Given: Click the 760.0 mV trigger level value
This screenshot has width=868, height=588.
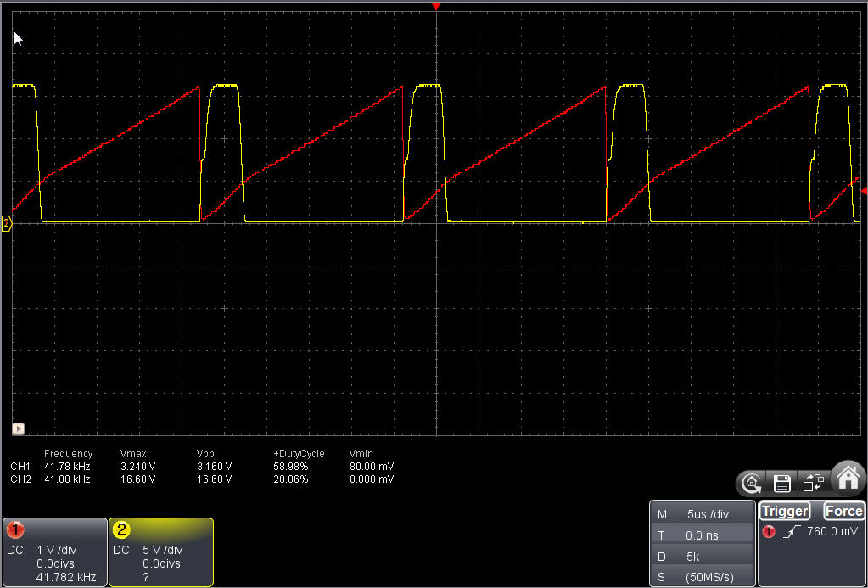Looking at the screenshot, I should pos(832,532).
